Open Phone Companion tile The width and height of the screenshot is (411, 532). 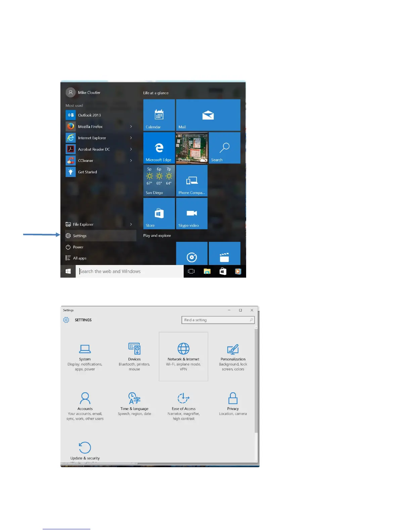point(192,181)
